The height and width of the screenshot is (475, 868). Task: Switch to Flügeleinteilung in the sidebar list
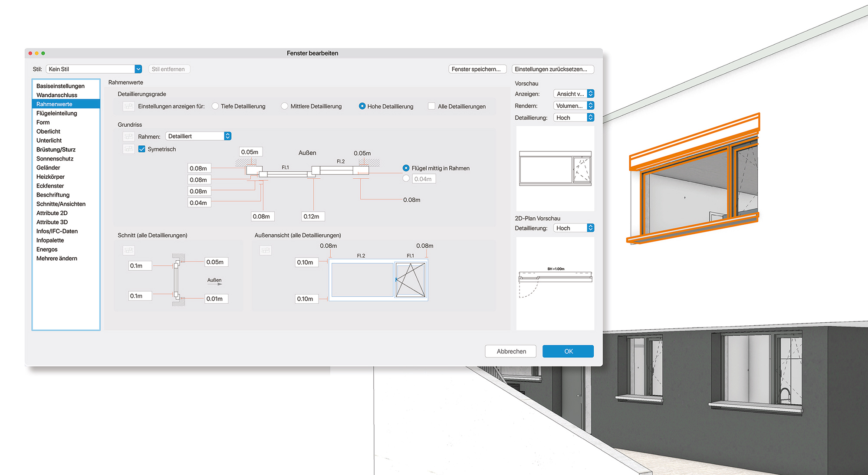(x=57, y=113)
